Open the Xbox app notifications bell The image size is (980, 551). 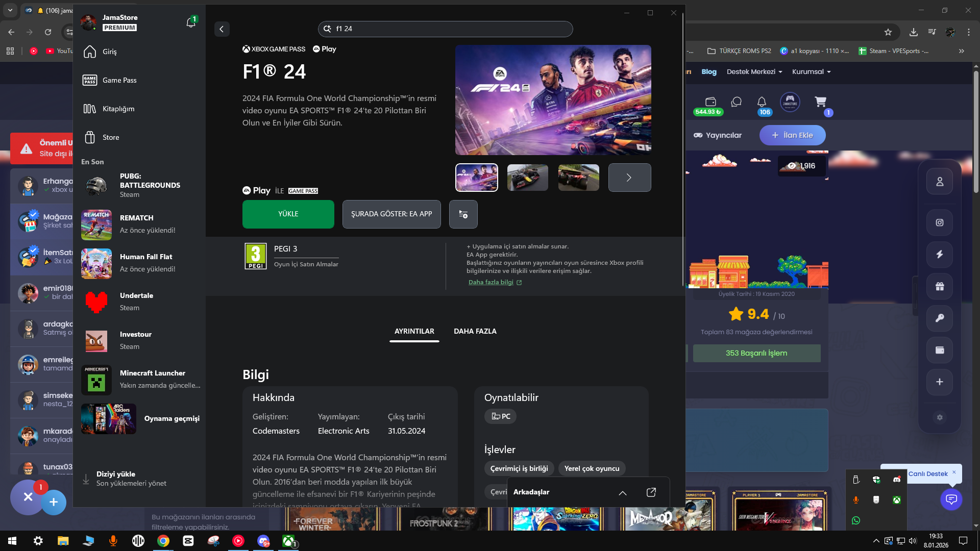pyautogui.click(x=191, y=22)
